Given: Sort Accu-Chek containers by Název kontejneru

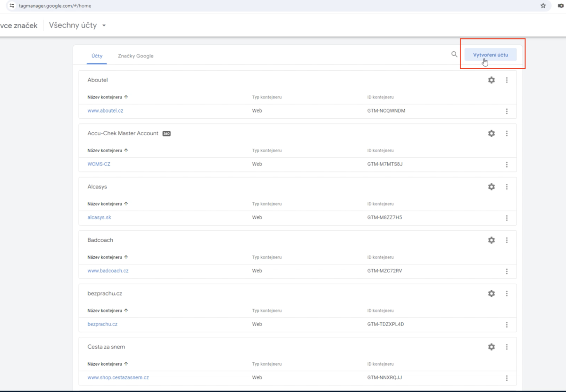Looking at the screenshot, I should [108, 150].
